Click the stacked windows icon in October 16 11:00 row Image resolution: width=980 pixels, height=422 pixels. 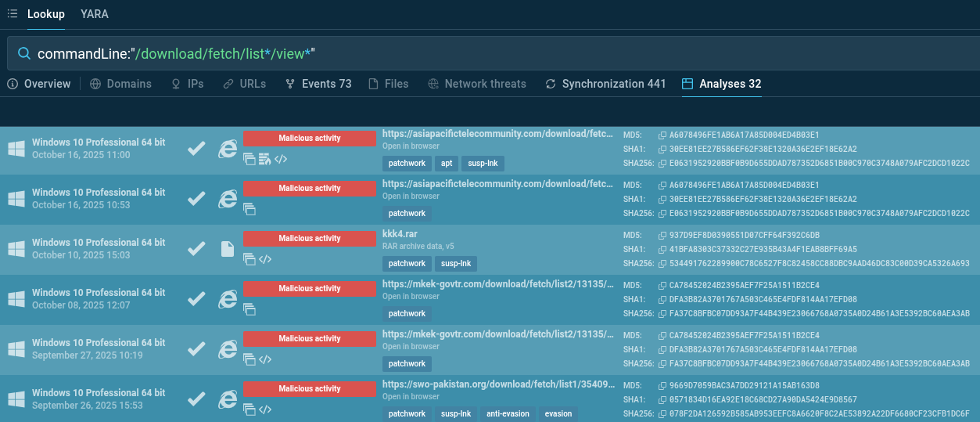[249, 159]
